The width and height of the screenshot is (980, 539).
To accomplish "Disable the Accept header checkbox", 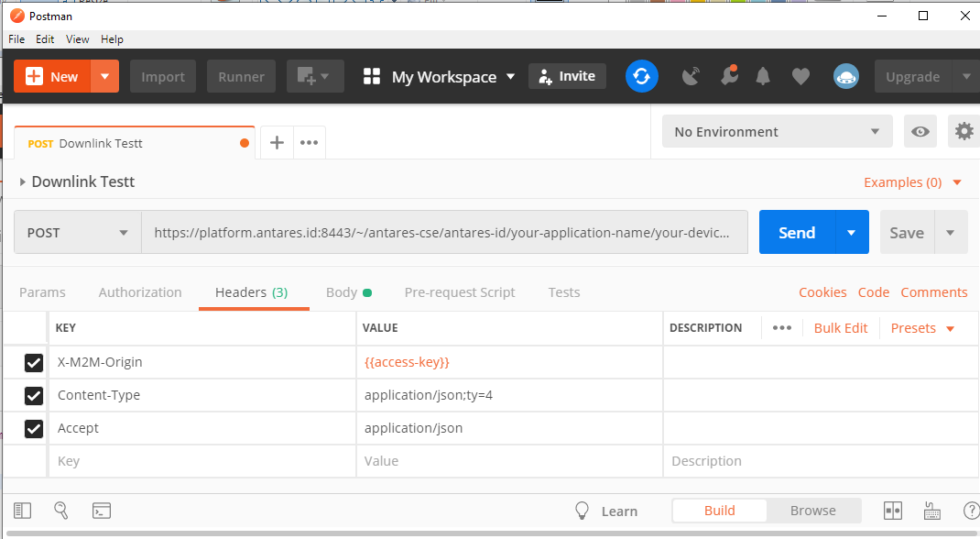I will [34, 429].
